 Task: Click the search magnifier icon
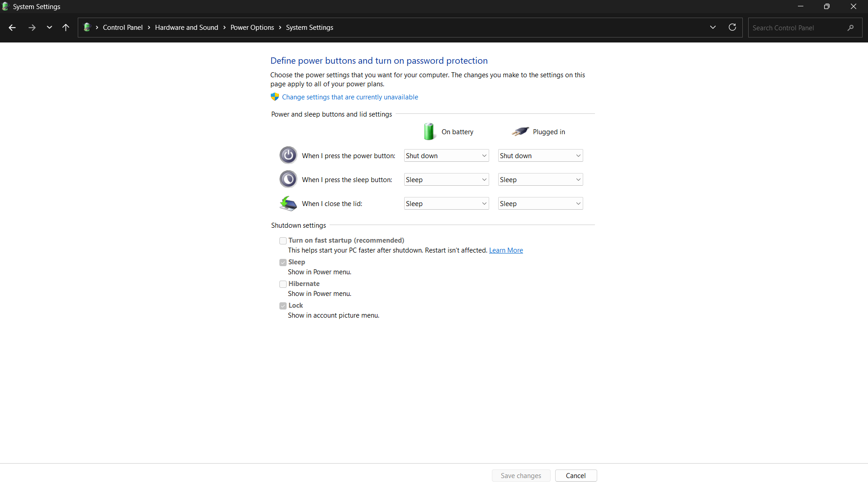(x=850, y=28)
